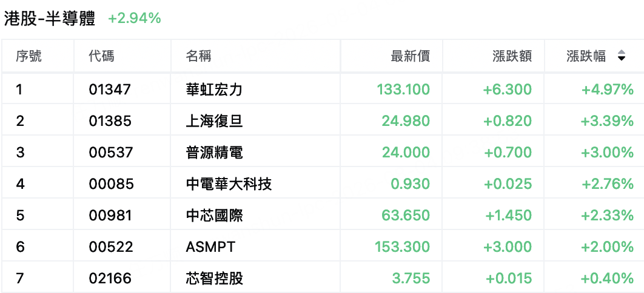Open 華虹宏力 stock link
This screenshot has height=293, width=644.
[214, 90]
